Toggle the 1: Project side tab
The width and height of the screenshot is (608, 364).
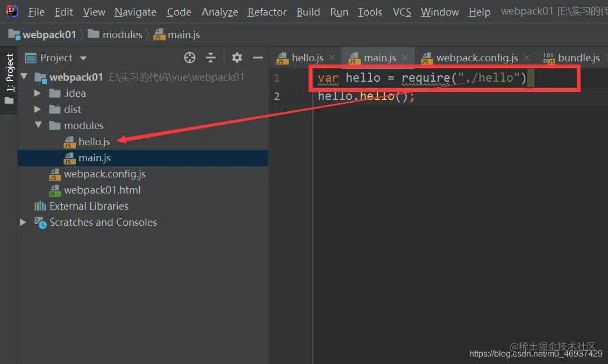[9, 80]
